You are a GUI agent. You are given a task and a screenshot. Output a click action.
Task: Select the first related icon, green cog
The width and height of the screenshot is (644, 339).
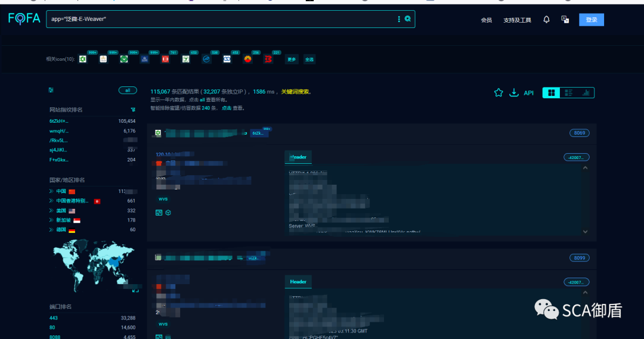click(82, 59)
